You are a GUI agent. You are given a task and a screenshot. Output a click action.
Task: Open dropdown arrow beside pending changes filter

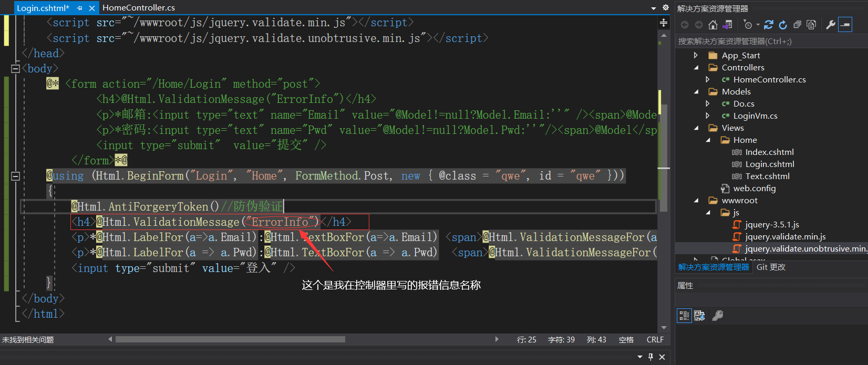758,25
